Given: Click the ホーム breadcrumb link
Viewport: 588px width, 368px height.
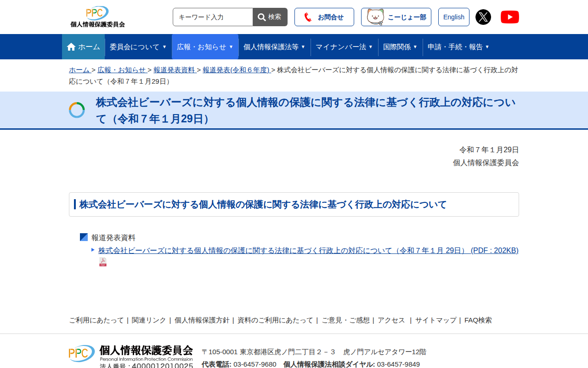Looking at the screenshot, I should 79,70.
